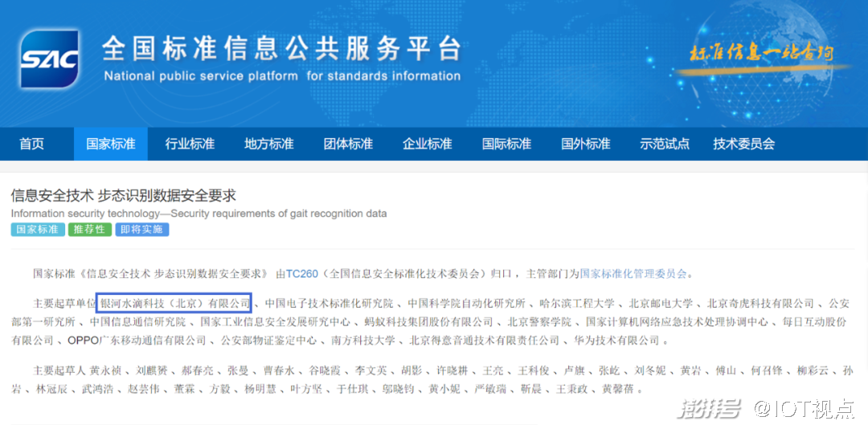868x425 pixels.
Task: Switch to the 团体标准 tab
Action: pos(348,144)
